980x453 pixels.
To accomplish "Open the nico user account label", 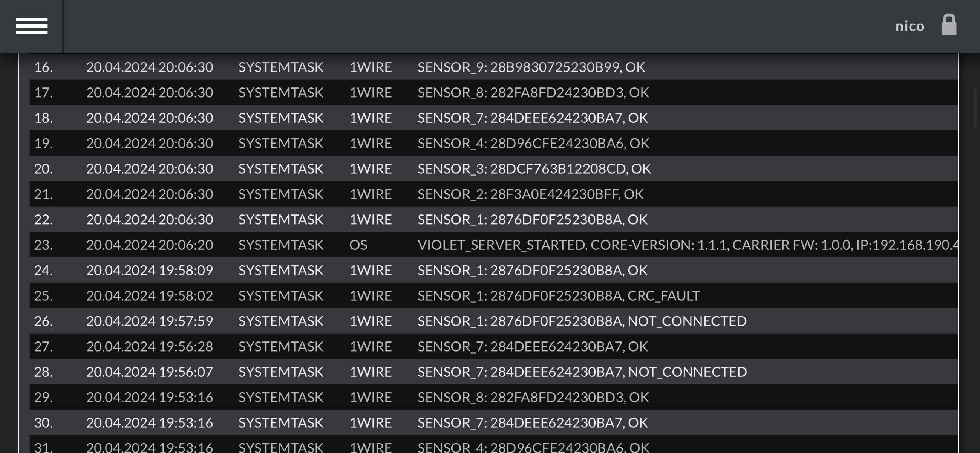I will pyautogui.click(x=910, y=26).
